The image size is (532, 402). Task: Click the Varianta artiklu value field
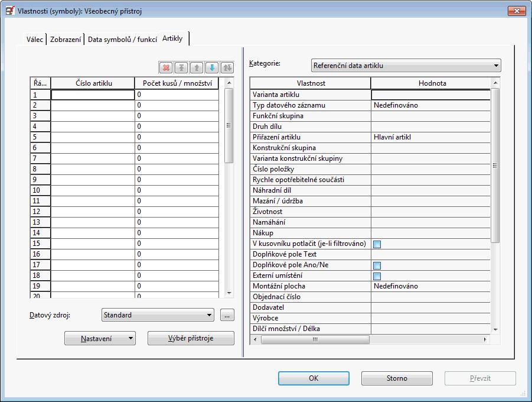pyautogui.click(x=431, y=95)
